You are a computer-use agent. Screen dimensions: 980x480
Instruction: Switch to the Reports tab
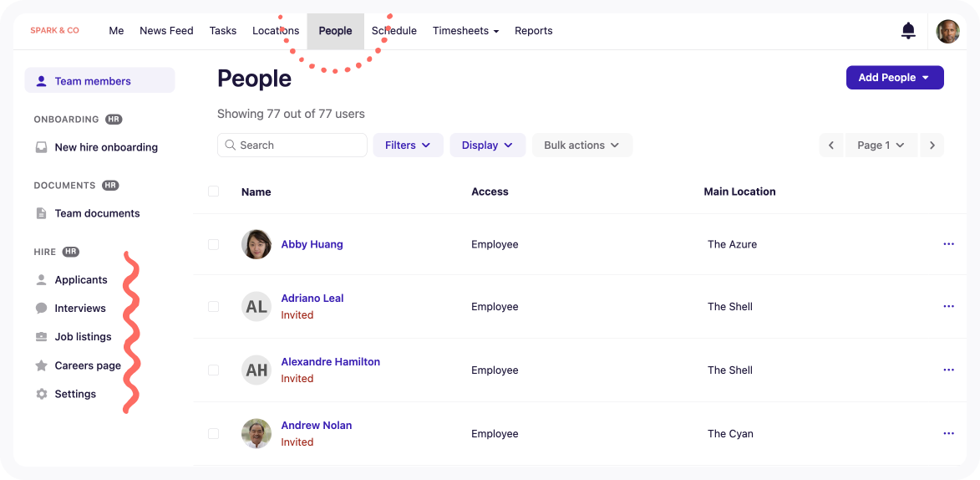[533, 31]
